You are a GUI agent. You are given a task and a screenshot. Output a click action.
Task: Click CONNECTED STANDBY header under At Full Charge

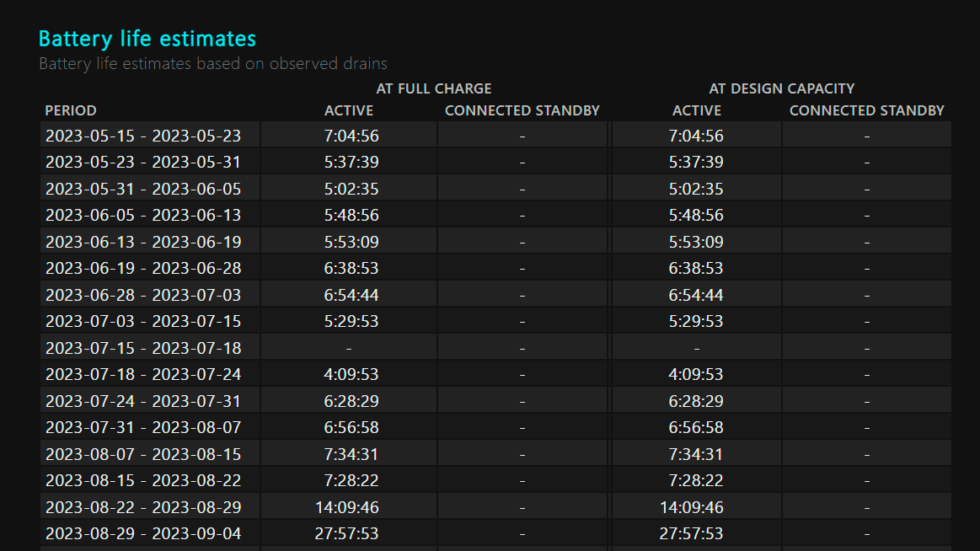[522, 110]
